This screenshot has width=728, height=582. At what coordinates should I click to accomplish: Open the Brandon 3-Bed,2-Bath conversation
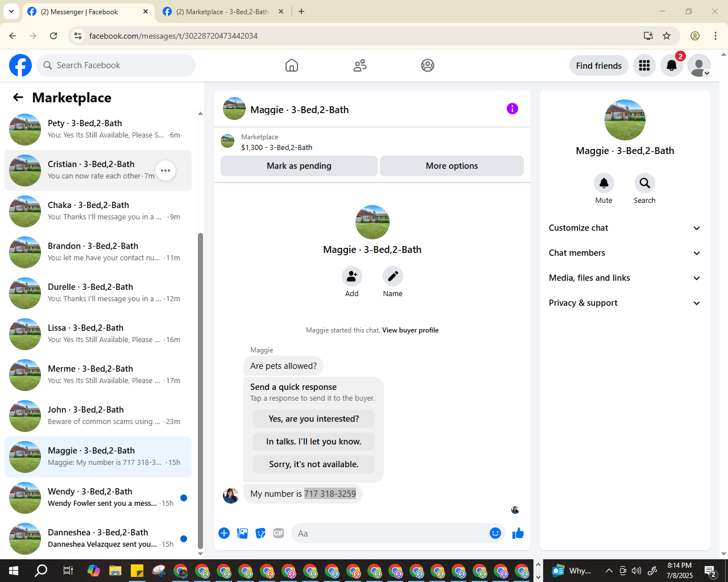[98, 252]
